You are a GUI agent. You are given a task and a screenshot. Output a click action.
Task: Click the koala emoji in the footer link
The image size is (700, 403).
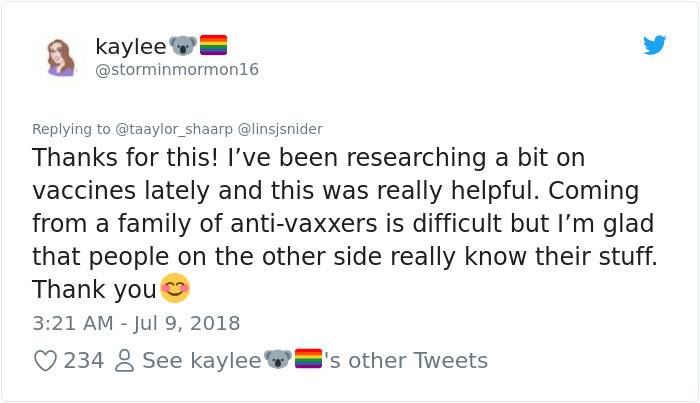277,360
